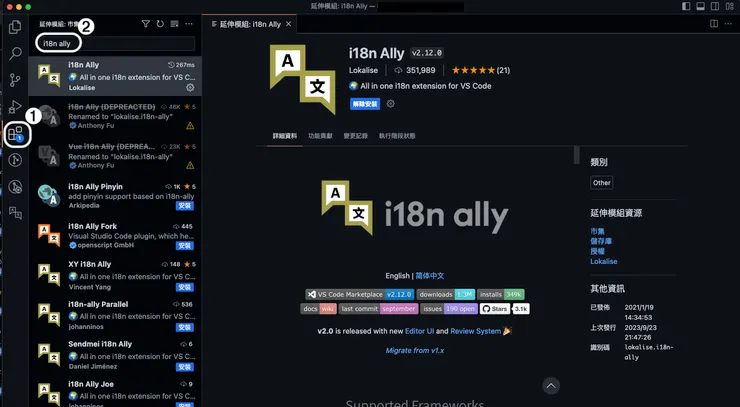Install the i18n-ally Parallel extension
740x407 pixels.
(185, 327)
